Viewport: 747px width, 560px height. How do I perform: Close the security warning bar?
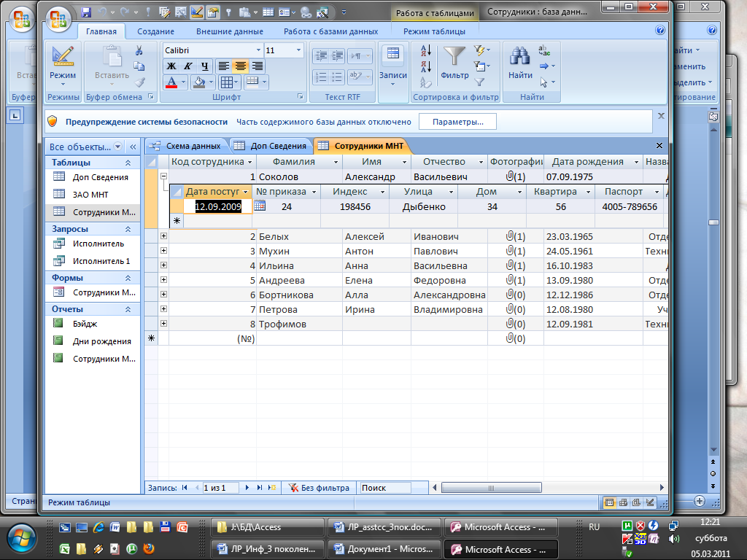point(661,116)
